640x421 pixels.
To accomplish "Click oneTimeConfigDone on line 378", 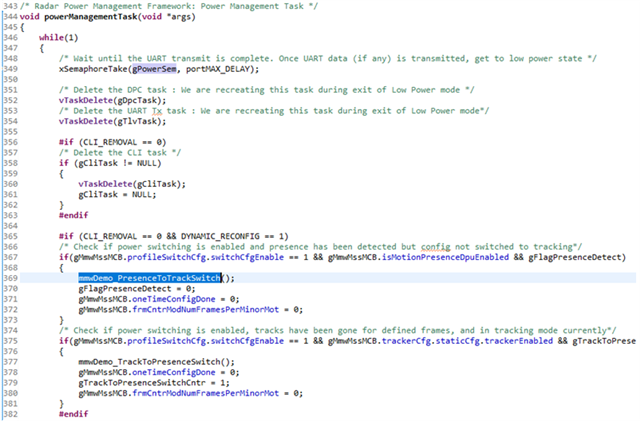I will click(174, 372).
